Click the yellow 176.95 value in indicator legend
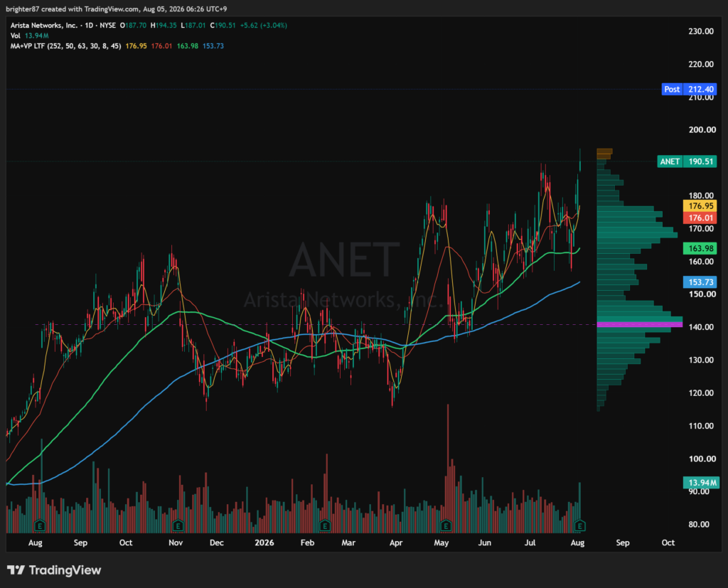The width and height of the screenshot is (728, 588). click(136, 46)
